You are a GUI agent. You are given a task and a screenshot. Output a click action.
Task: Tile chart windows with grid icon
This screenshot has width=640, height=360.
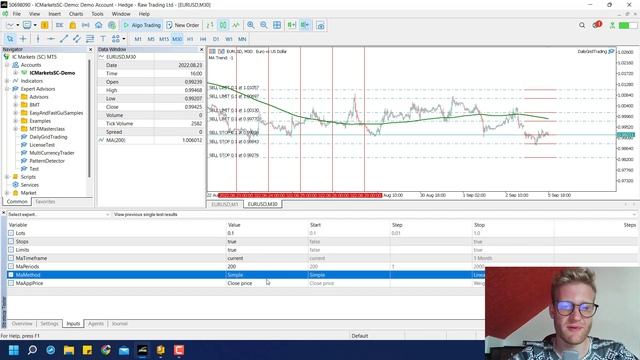click(x=277, y=25)
